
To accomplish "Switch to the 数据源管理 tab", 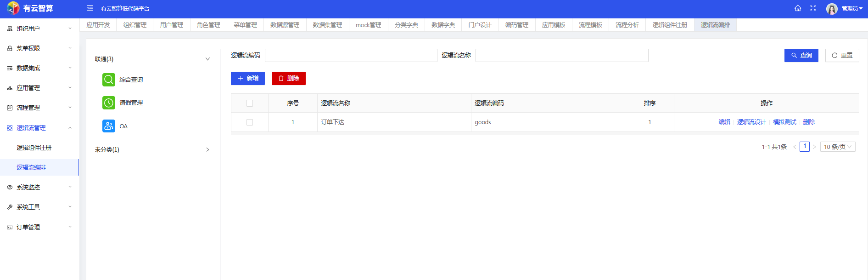I will (x=285, y=25).
